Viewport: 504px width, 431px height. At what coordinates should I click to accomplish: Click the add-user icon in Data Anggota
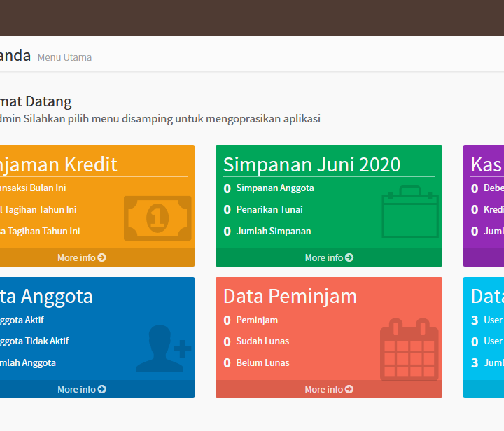pos(163,348)
